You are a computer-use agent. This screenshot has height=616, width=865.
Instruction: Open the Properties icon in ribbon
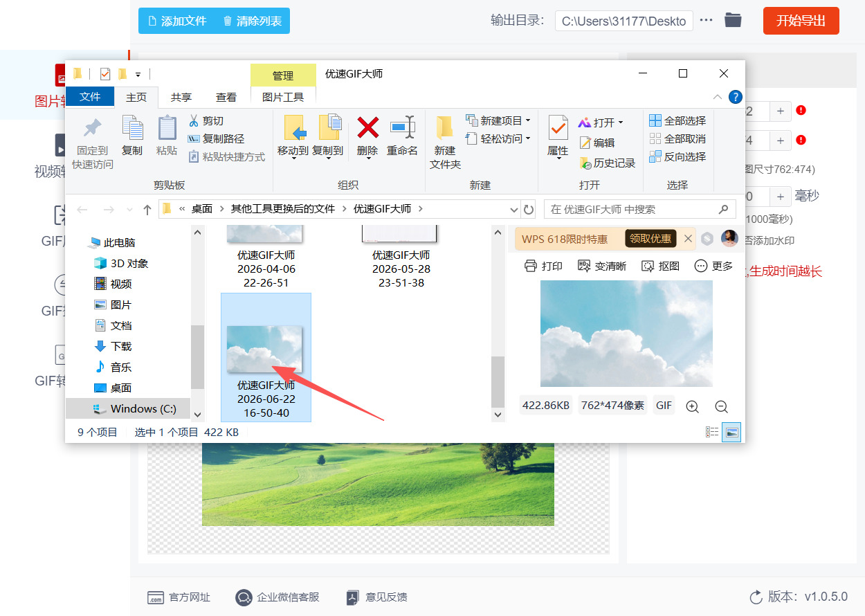click(x=558, y=128)
